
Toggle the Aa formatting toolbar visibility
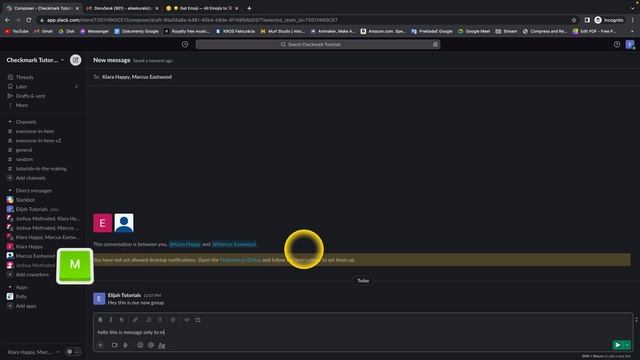(162, 345)
